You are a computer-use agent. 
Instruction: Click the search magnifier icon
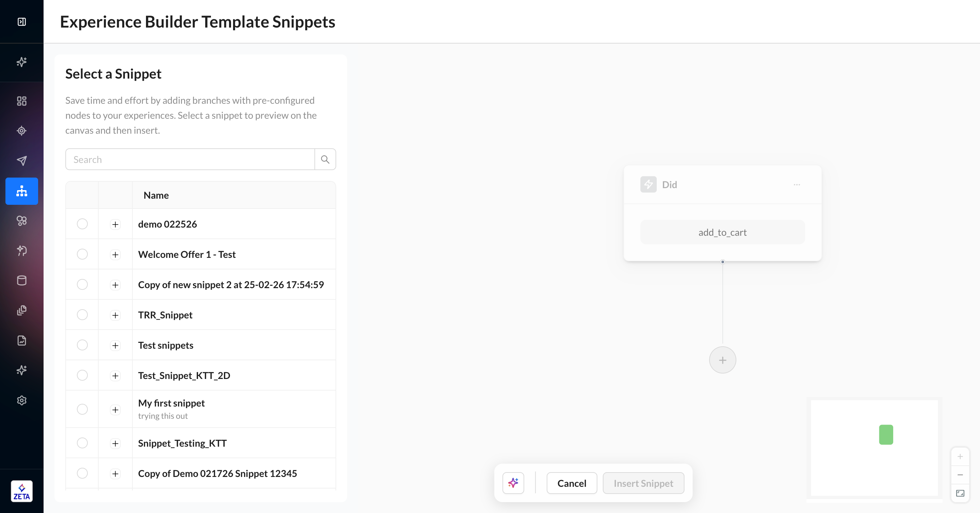pos(325,159)
